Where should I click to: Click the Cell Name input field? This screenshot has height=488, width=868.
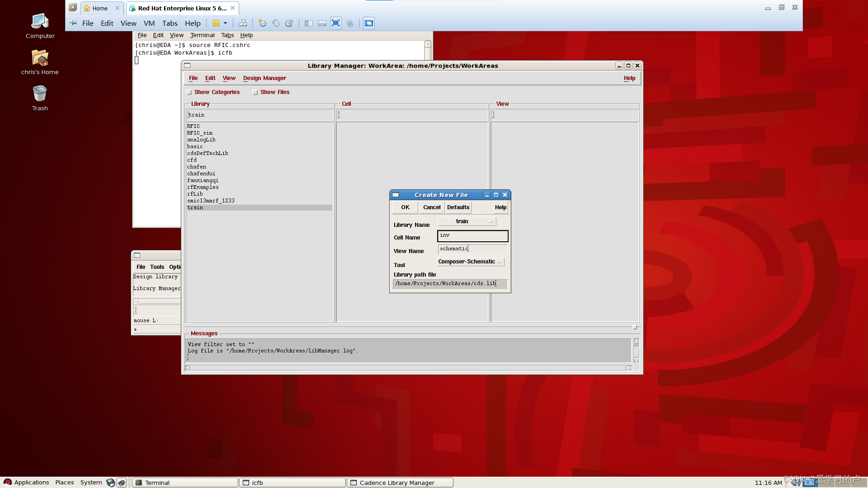coord(472,236)
